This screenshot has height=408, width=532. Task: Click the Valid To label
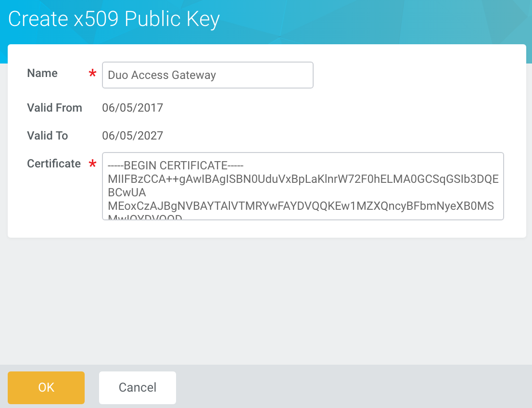click(x=48, y=136)
